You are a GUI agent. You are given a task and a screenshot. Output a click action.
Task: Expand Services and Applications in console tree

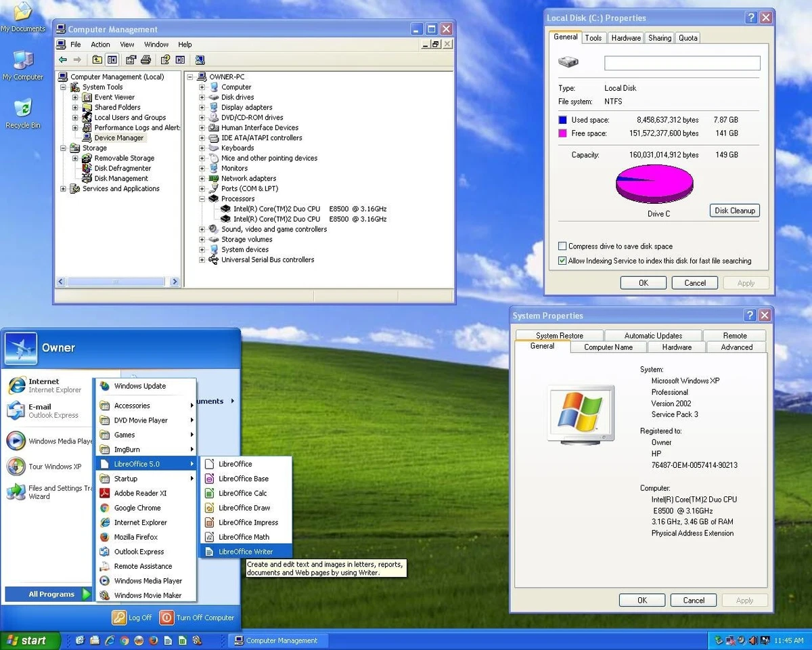tap(63, 189)
